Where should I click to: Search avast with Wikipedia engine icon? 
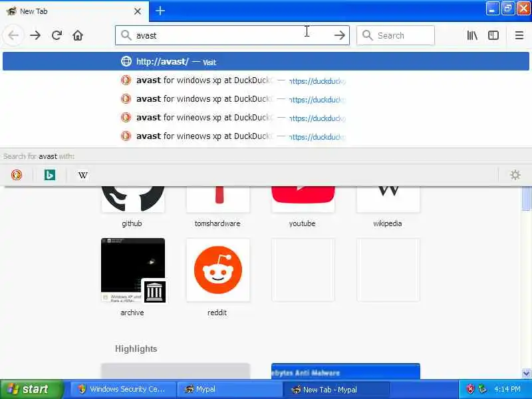(x=82, y=175)
